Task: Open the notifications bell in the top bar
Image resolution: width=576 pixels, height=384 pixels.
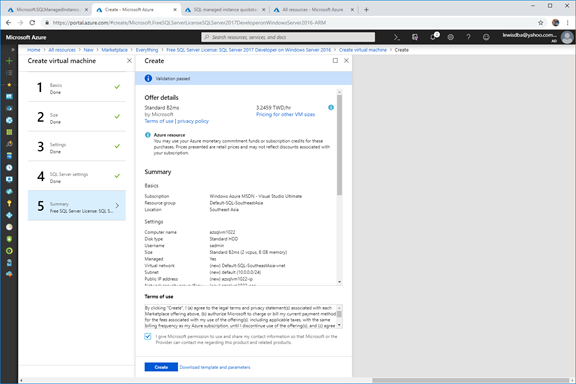Action: point(433,37)
